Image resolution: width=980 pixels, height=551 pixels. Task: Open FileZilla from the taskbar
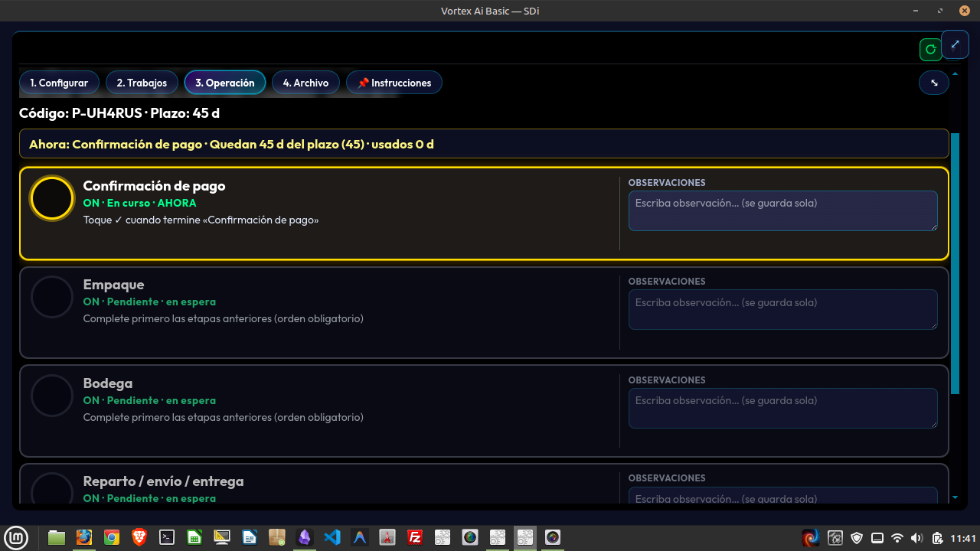415,537
